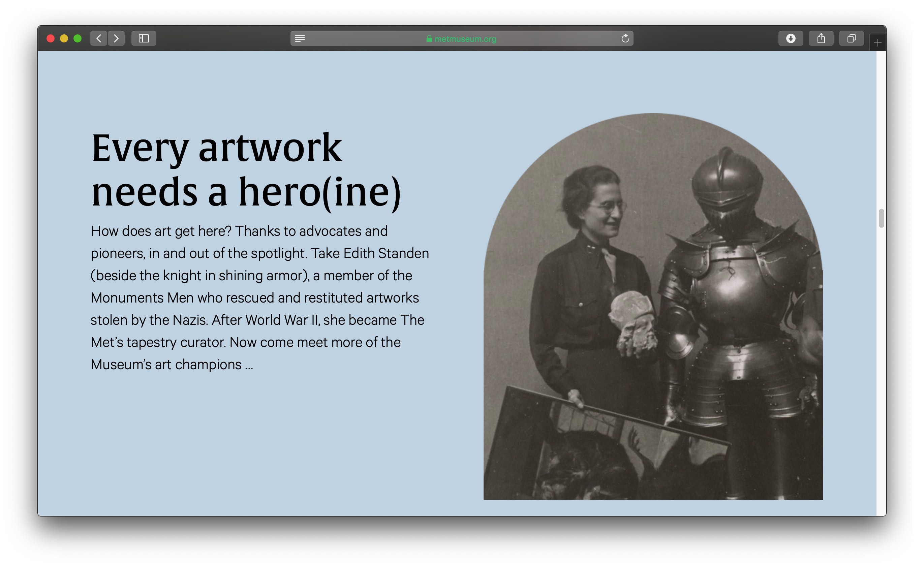Reload the metmuseum.org page

click(x=625, y=38)
